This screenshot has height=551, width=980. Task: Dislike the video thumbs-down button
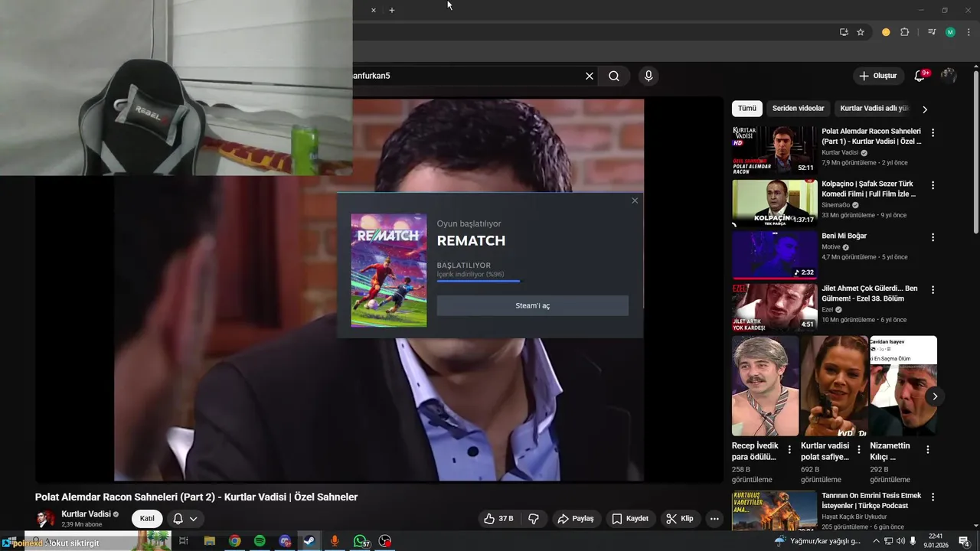(534, 519)
